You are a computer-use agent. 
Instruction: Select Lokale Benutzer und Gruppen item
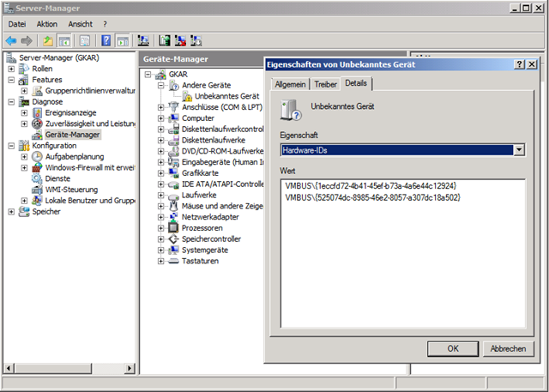click(x=90, y=201)
